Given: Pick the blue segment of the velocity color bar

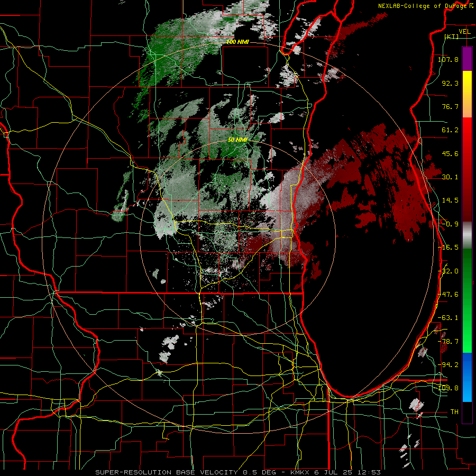Looking at the screenshot, I should click(467, 377).
